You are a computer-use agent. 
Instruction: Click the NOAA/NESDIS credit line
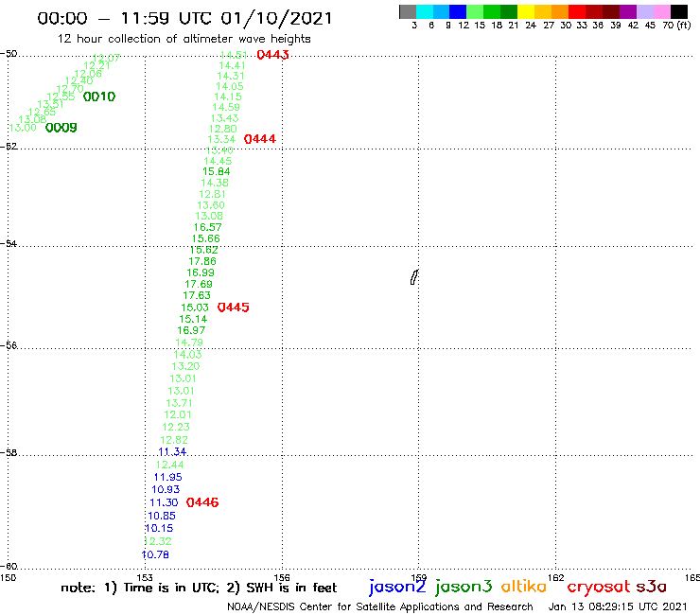point(380,606)
